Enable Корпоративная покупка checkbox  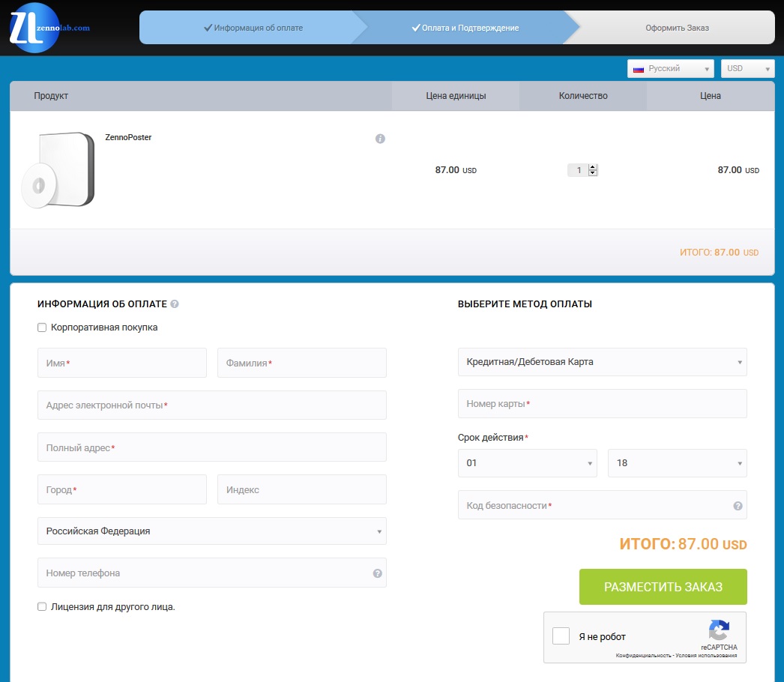pyautogui.click(x=42, y=328)
